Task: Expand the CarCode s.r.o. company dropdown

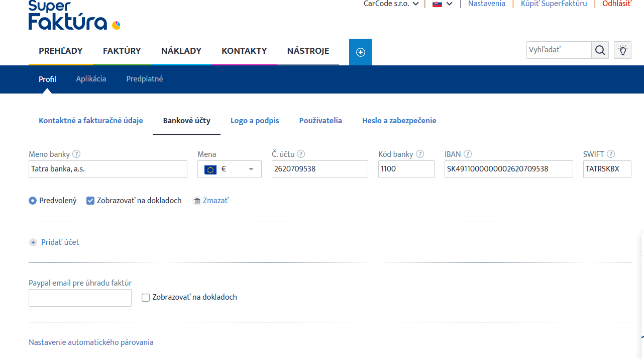Action: [x=391, y=4]
